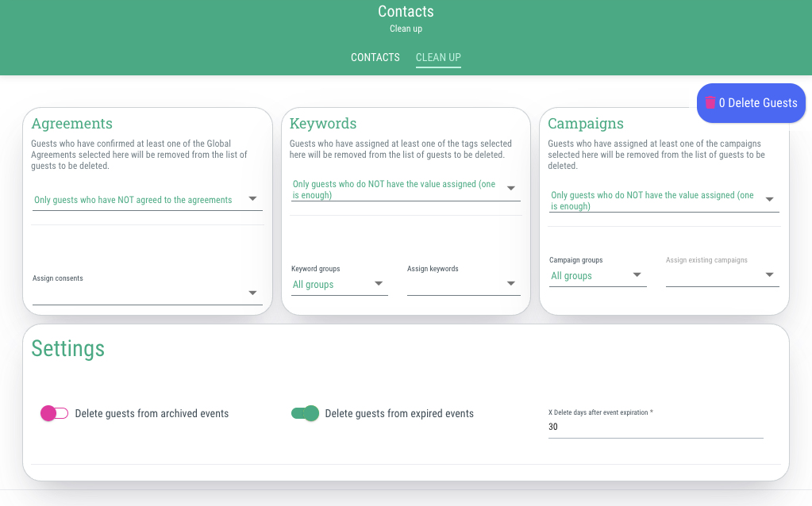Click the Agreements filter dropdown arrow icon

tap(252, 199)
